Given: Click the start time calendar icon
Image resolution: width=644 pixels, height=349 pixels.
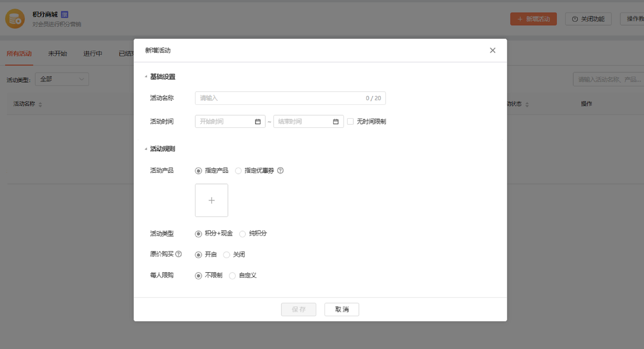Looking at the screenshot, I should [x=258, y=122].
